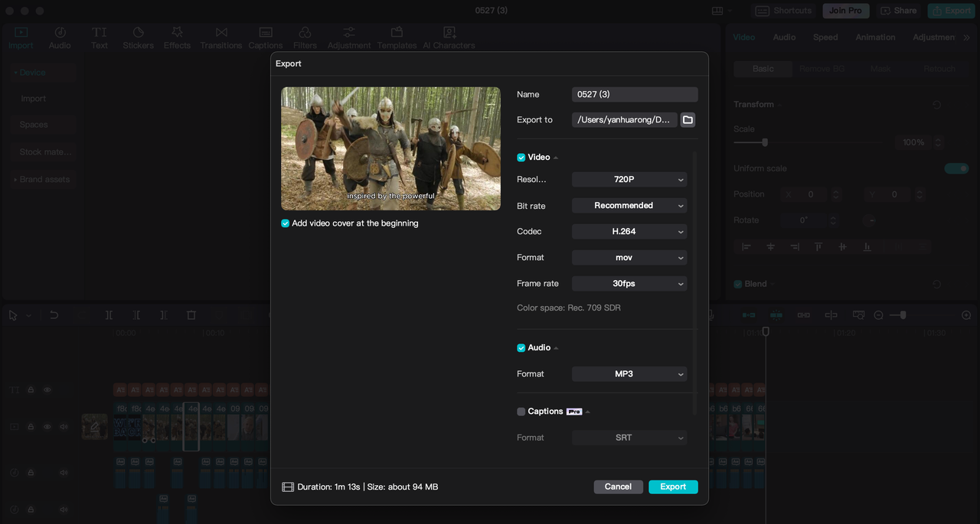
Task: Zoom in the timeline with plus icon
Action: pos(966,315)
